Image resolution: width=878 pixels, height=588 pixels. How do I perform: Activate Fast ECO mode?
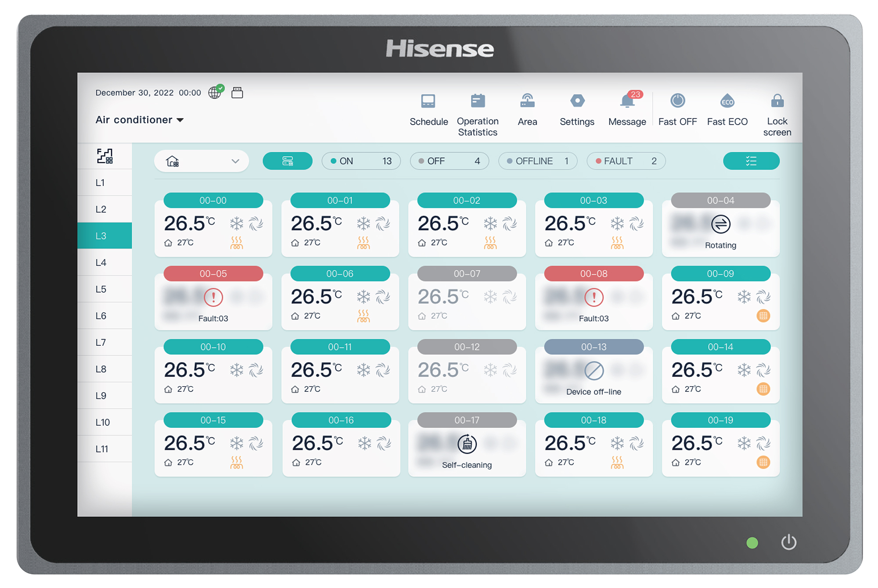727,102
